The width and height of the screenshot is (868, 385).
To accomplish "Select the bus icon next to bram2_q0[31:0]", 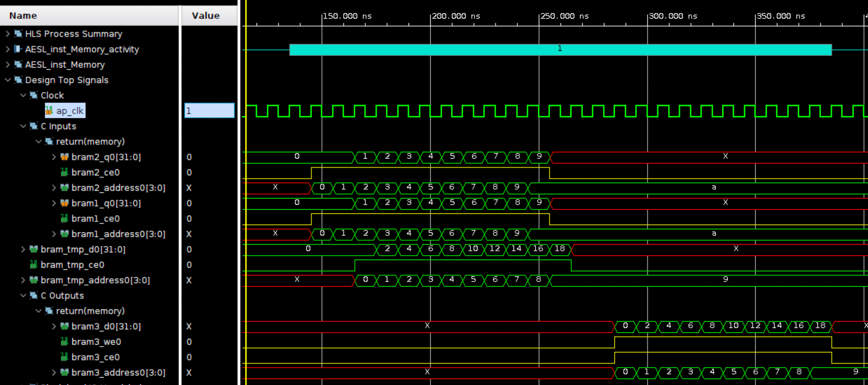I will (65, 157).
